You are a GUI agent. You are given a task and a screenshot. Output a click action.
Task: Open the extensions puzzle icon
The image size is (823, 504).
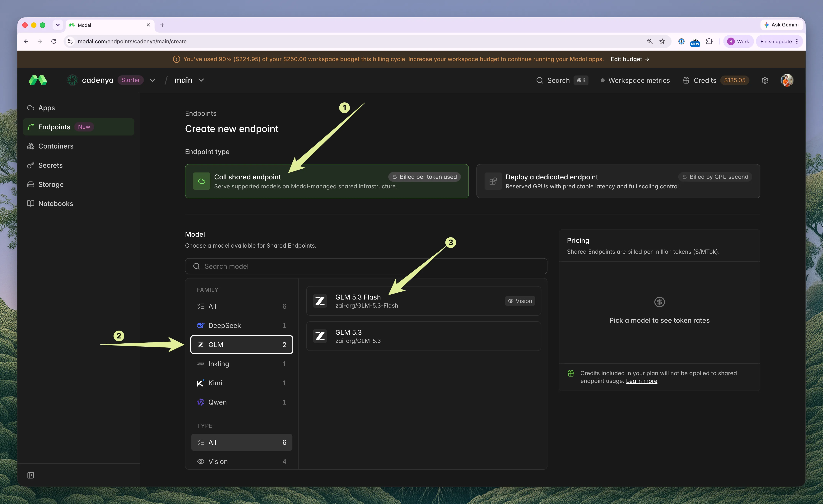(709, 41)
